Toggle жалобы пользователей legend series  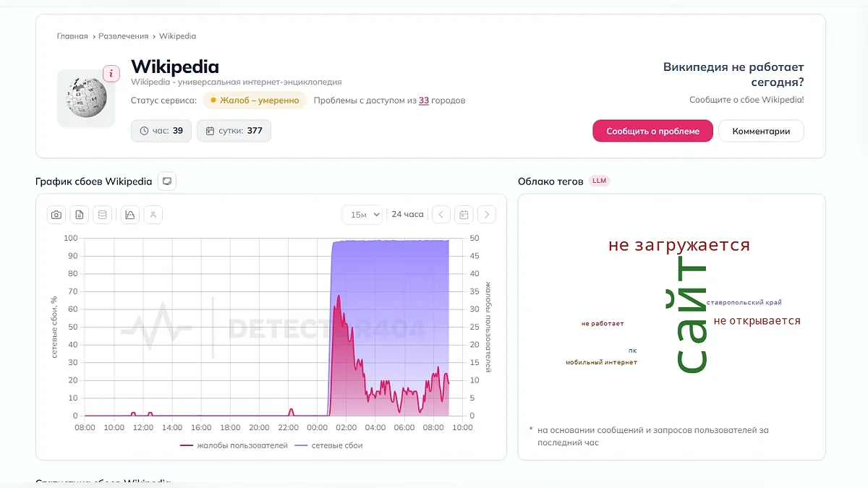tap(234, 445)
